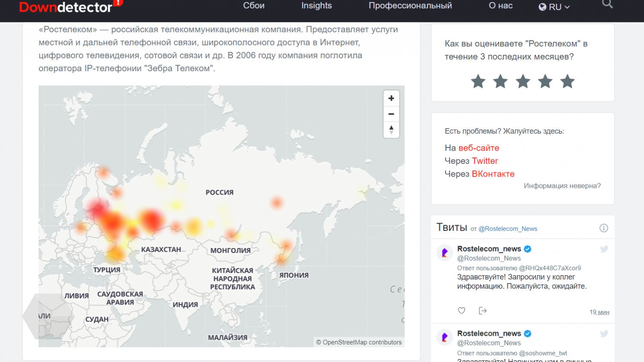Share the first tweet

click(483, 311)
